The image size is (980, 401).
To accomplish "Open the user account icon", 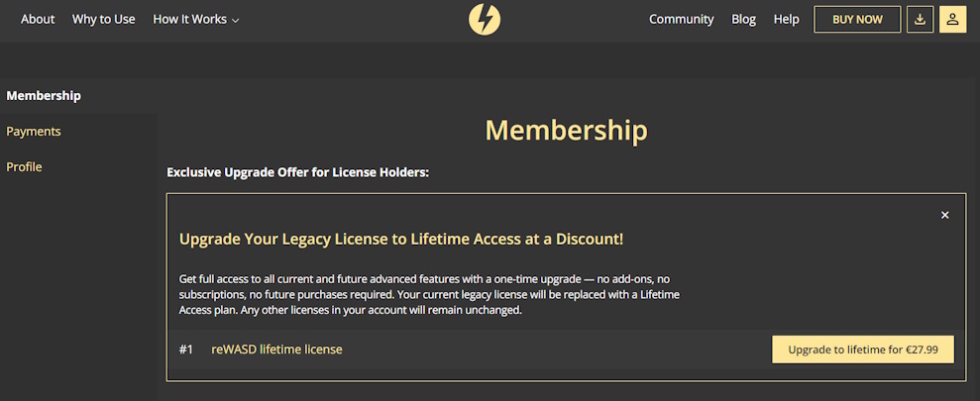I will (952, 20).
